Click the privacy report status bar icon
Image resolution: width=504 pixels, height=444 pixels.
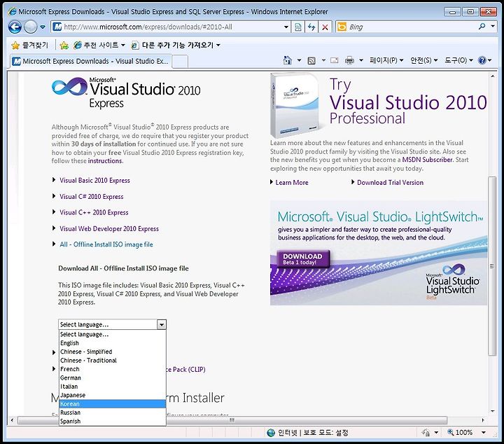(x=426, y=433)
